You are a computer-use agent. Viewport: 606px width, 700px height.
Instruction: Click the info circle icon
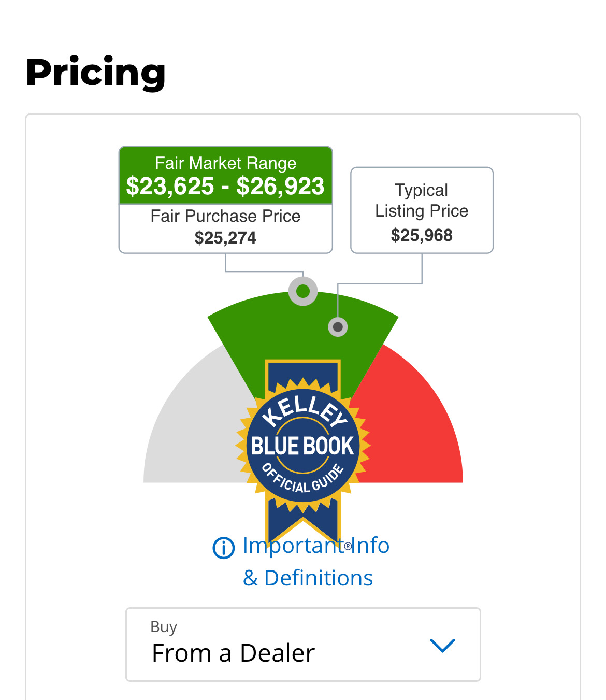[x=223, y=548]
